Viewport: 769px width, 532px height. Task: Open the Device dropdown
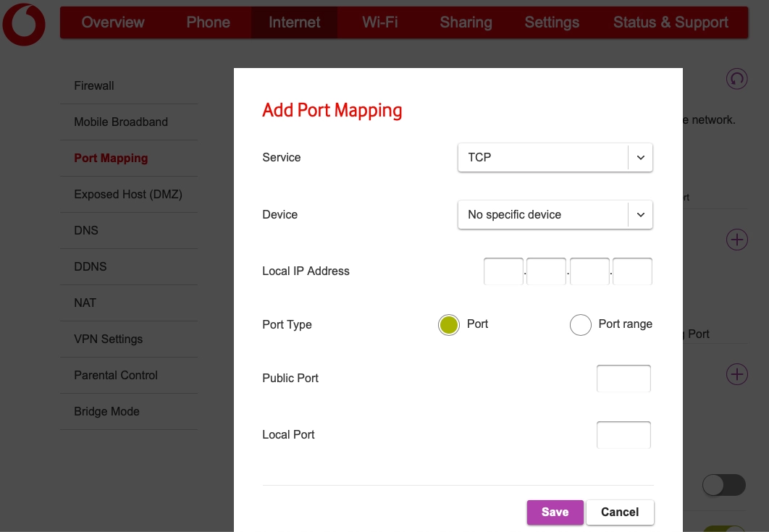coord(555,214)
